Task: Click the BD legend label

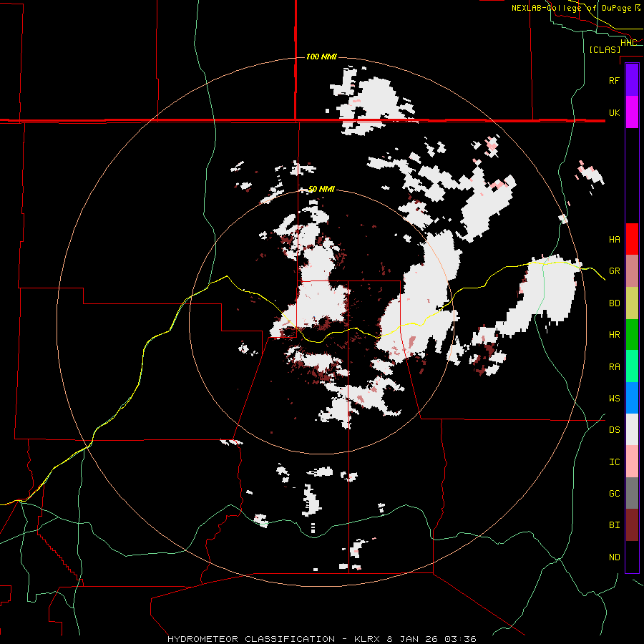Action: (x=614, y=303)
